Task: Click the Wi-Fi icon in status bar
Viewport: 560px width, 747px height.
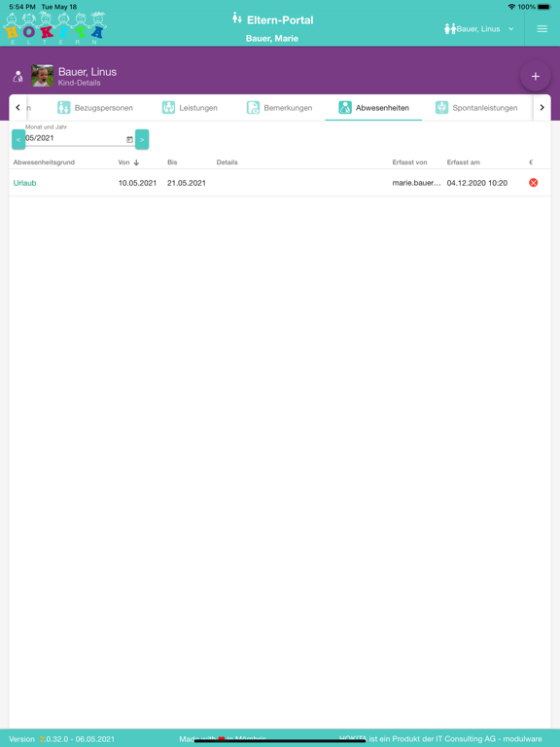Action: tap(511, 7)
